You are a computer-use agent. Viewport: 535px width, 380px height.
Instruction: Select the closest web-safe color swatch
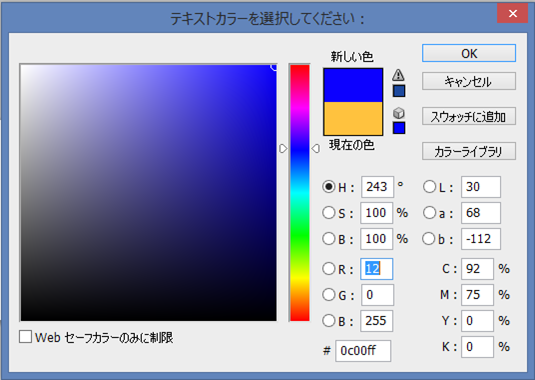399,128
